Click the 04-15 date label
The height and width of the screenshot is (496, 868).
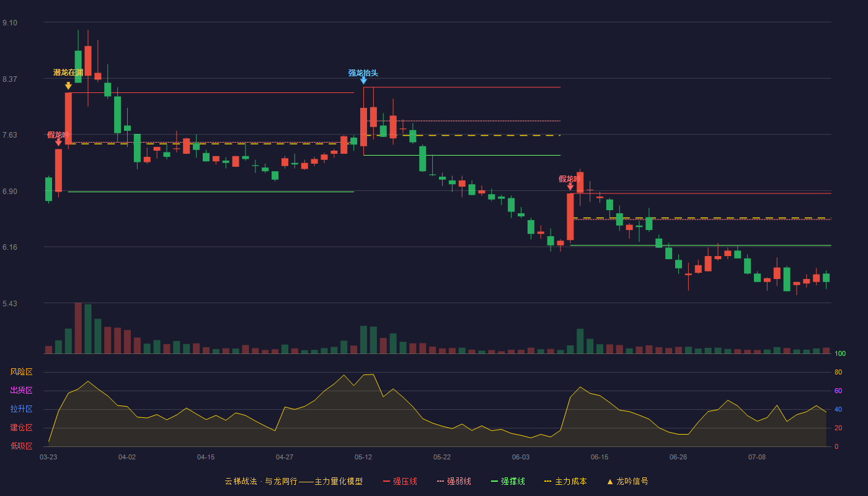(206, 457)
